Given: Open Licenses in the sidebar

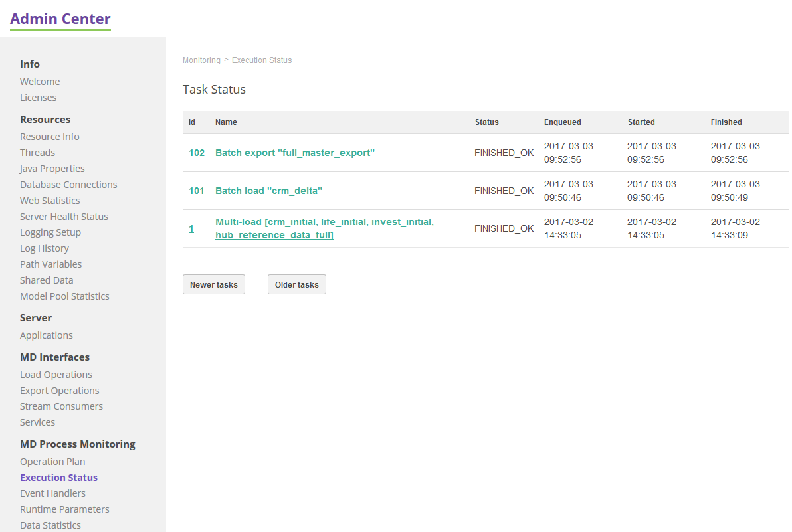Looking at the screenshot, I should click(x=38, y=98).
